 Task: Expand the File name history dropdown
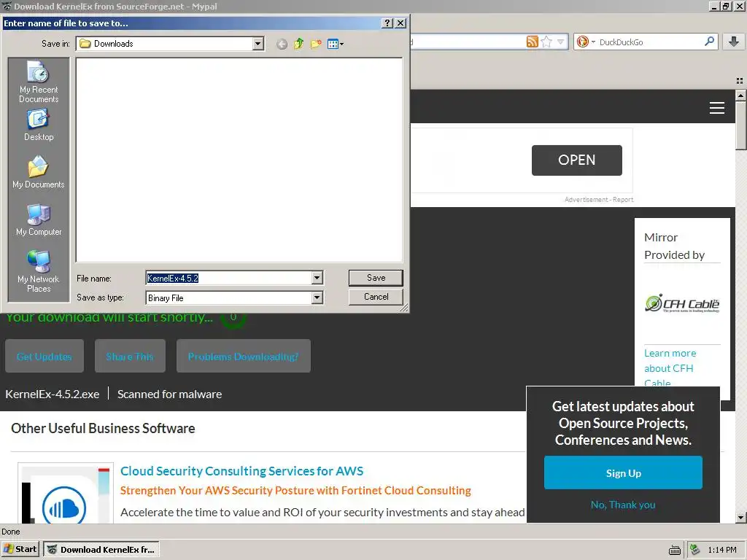point(317,278)
